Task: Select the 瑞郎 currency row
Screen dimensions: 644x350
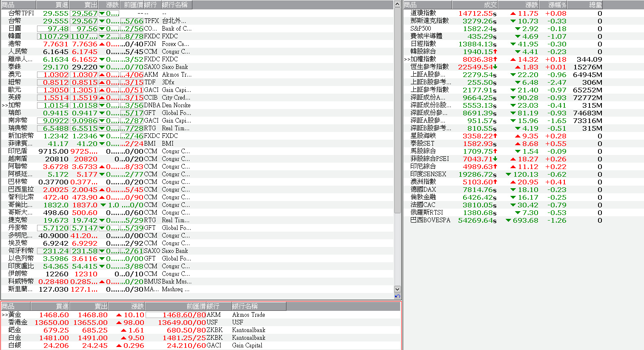Action: (197, 113)
